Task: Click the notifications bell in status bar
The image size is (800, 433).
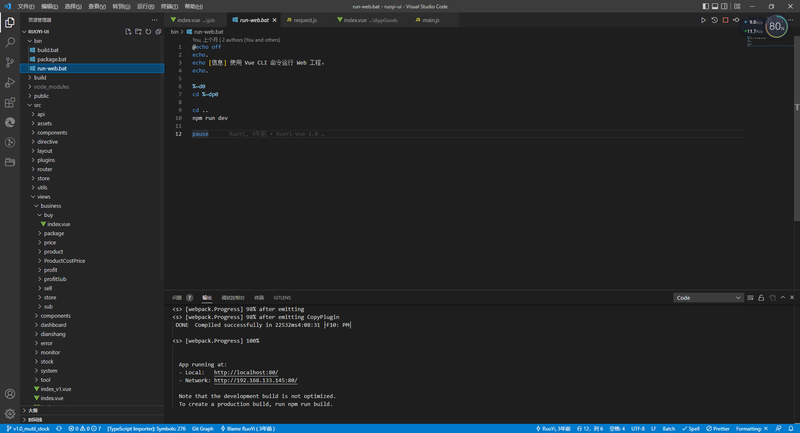Action: [791, 429]
